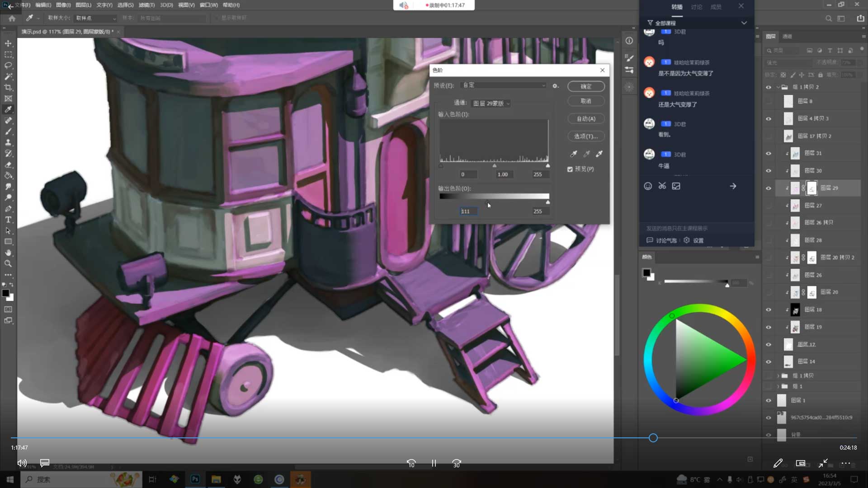Click the output levels black slider handle
Screen dimensions: 868x488
pos(487,202)
